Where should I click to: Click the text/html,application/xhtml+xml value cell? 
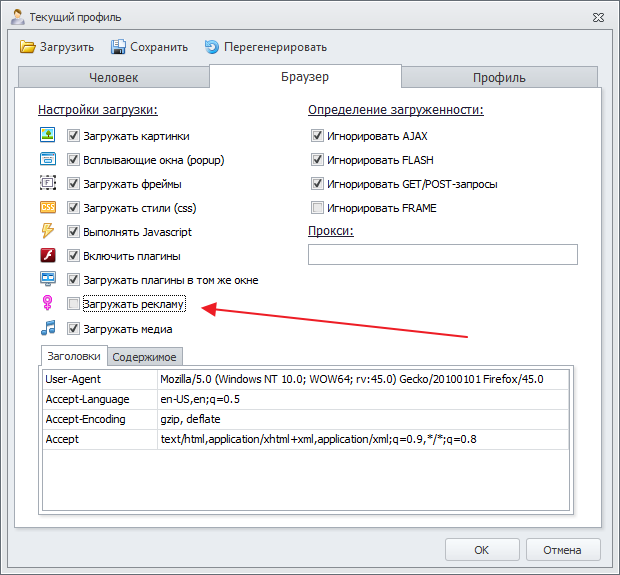click(x=363, y=439)
